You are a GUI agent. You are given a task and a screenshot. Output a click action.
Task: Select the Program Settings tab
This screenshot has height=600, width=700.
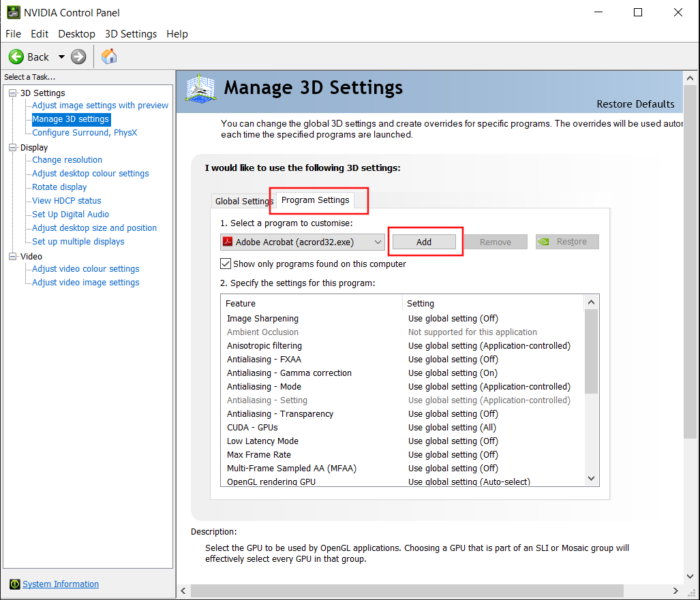click(315, 200)
